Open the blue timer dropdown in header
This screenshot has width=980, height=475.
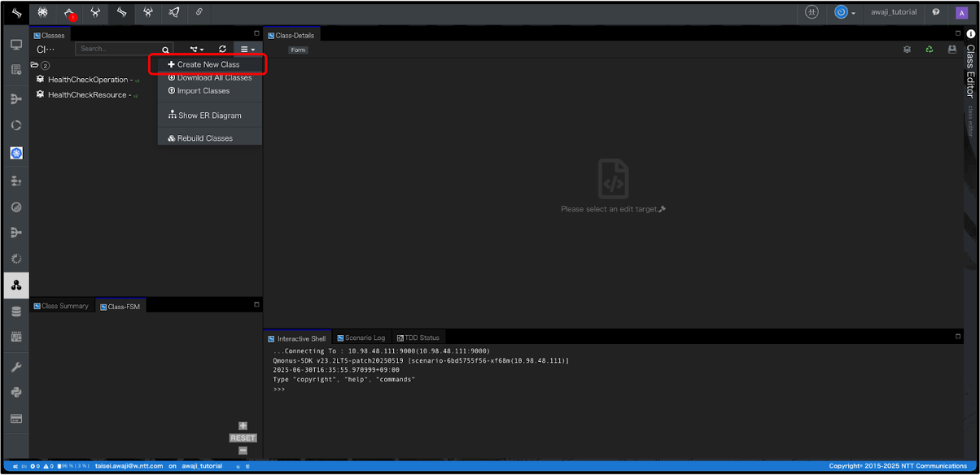point(844,12)
